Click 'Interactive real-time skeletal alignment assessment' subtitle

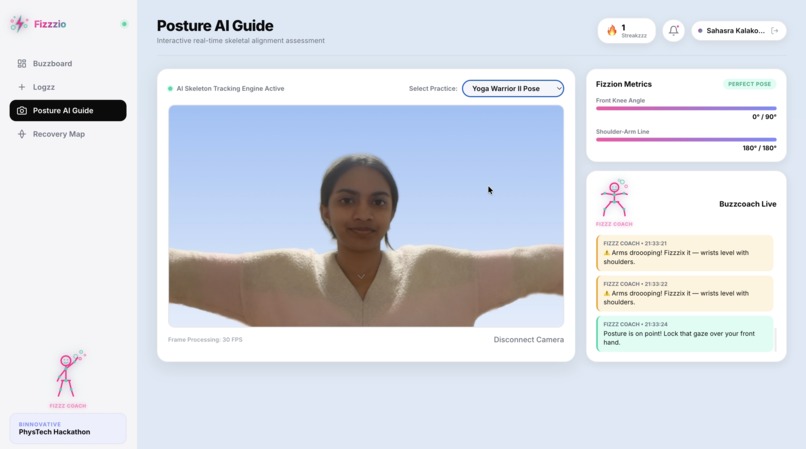241,41
